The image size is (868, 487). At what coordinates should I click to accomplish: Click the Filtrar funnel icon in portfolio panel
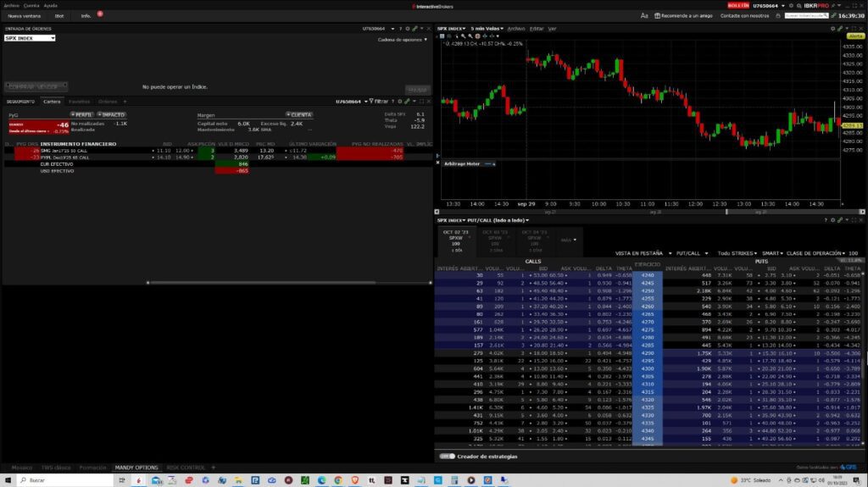(x=371, y=102)
